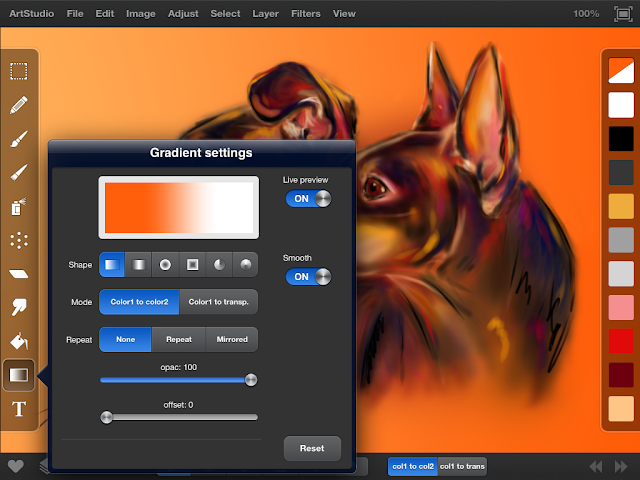Set Repeat option to Mirrored
The image size is (640, 480).
point(232,340)
